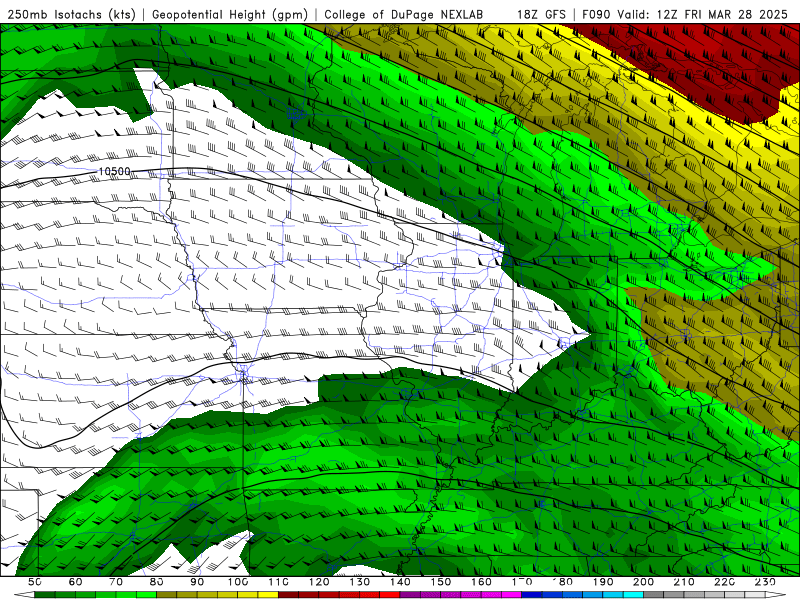
Task: Pick the dark blue swatch on the color bar
Action: tap(532, 595)
